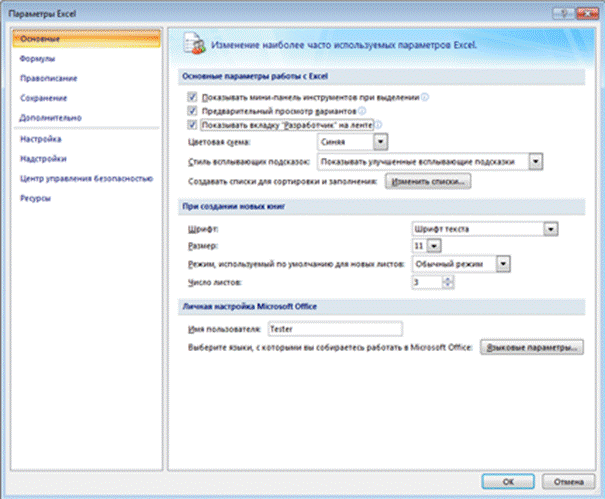This screenshot has width=605, height=499.
Task: Click the info icon after mini-toolbar option
Action: click(x=425, y=97)
